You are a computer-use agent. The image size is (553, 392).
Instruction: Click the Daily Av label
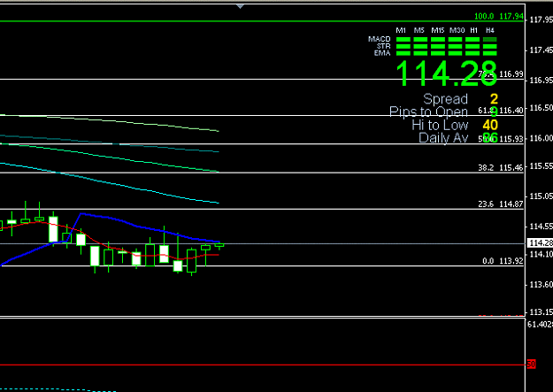click(x=443, y=138)
